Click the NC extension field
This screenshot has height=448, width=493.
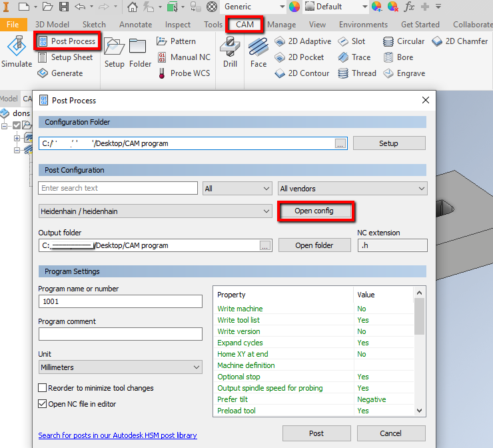pos(392,245)
